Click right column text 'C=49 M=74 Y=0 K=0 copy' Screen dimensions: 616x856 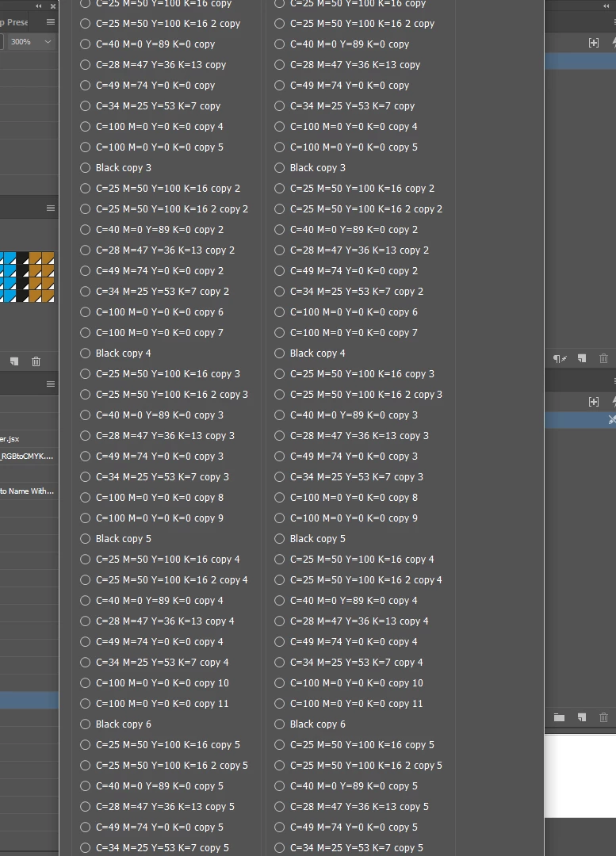tap(350, 86)
